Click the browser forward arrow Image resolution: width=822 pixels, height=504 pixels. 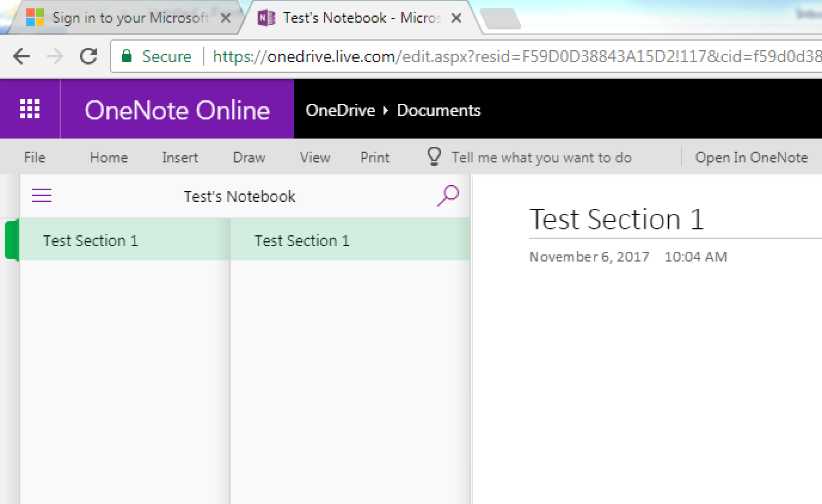point(55,57)
